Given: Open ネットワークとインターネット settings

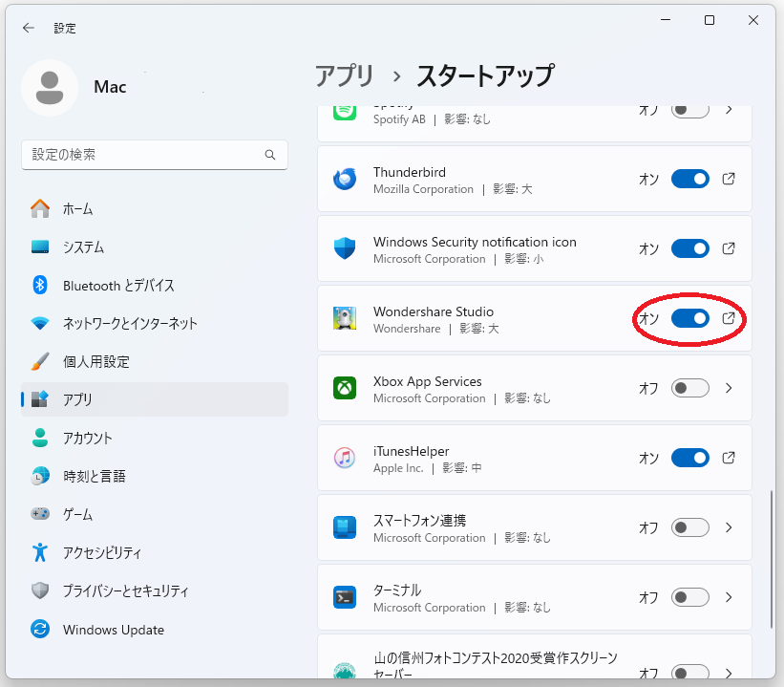Looking at the screenshot, I should (155, 323).
